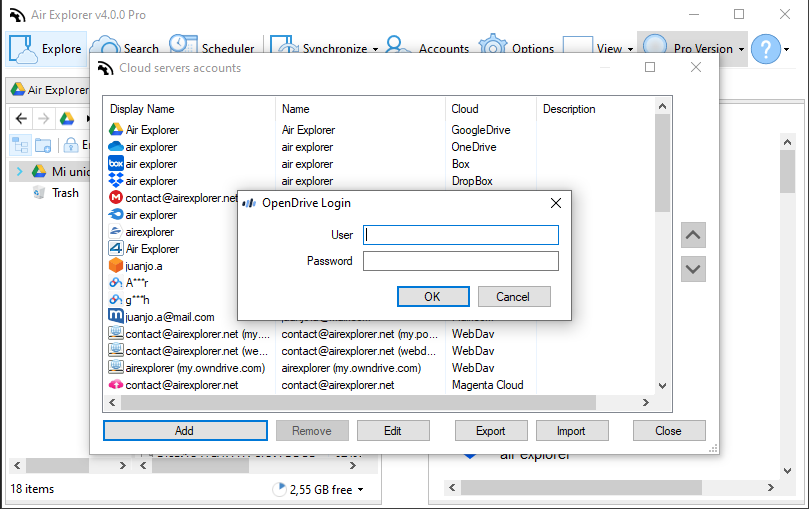
Task: Click Close in Cloud servers accounts
Action: (669, 431)
